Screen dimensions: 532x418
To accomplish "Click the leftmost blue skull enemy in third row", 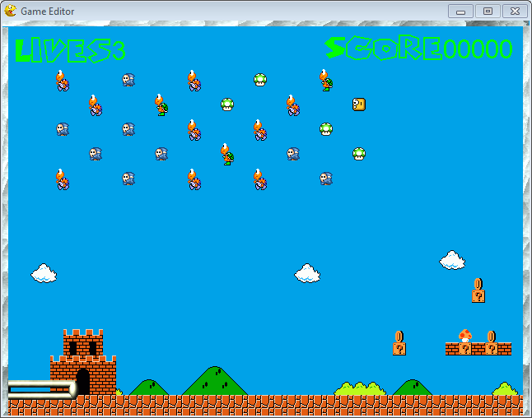I will 63,129.
